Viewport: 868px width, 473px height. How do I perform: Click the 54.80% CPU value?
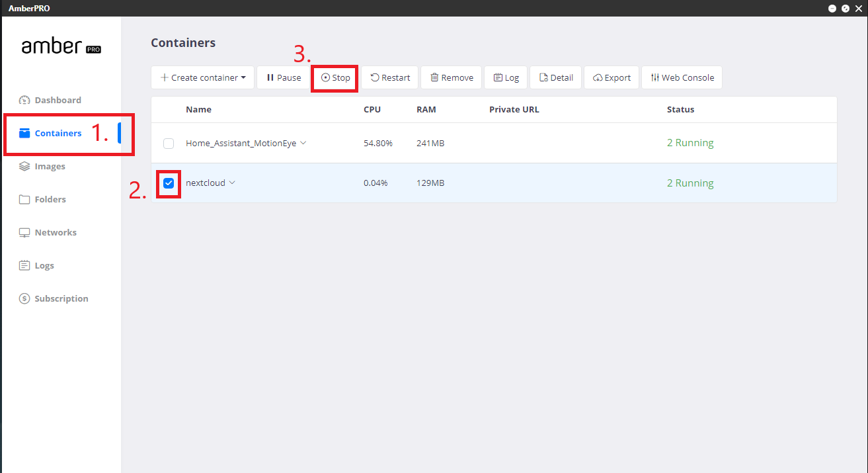378,143
